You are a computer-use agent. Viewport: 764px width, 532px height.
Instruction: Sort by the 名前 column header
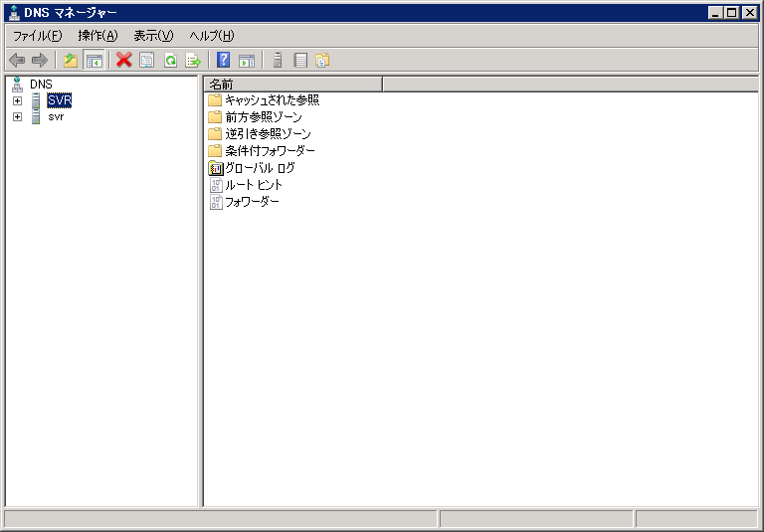pyautogui.click(x=292, y=85)
